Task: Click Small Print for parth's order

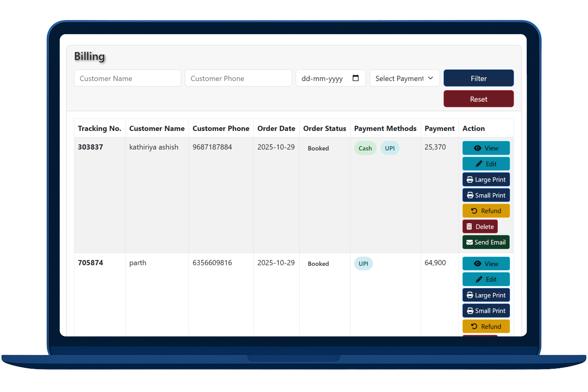Action: [486, 311]
